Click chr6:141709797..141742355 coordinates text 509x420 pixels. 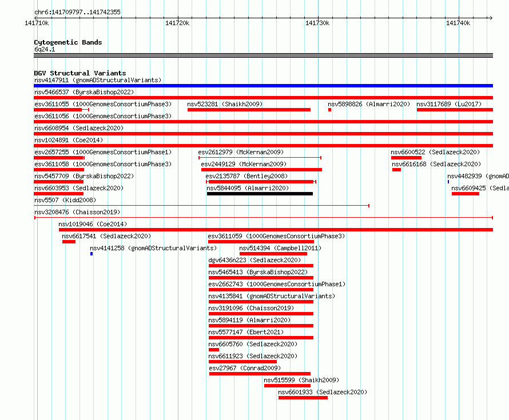click(77, 12)
